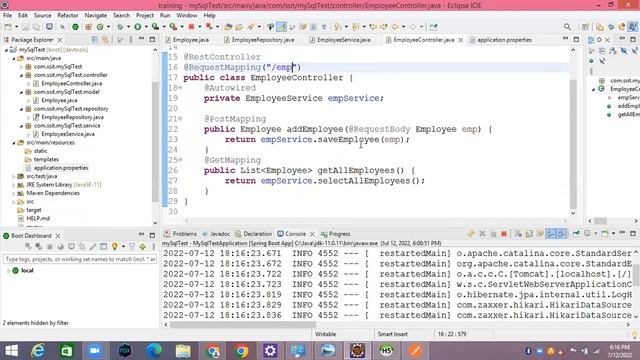Click the New file toolbar icon
The width and height of the screenshot is (640, 360).
8,27
